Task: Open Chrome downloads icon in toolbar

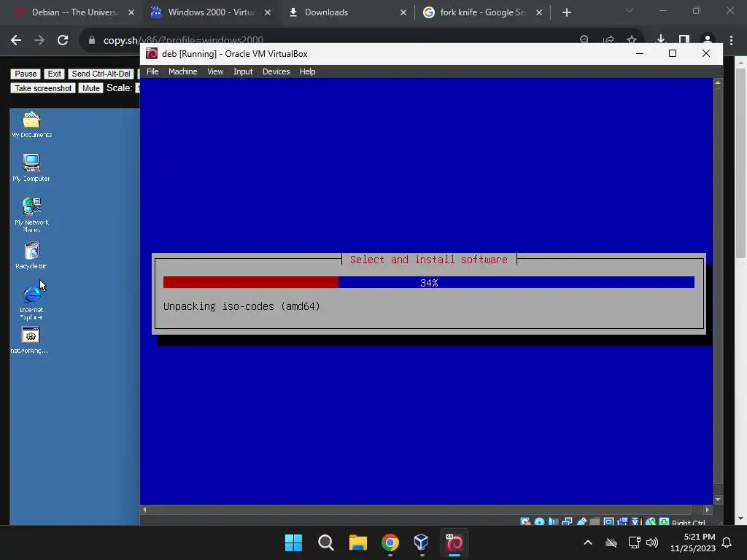Action: (660, 40)
